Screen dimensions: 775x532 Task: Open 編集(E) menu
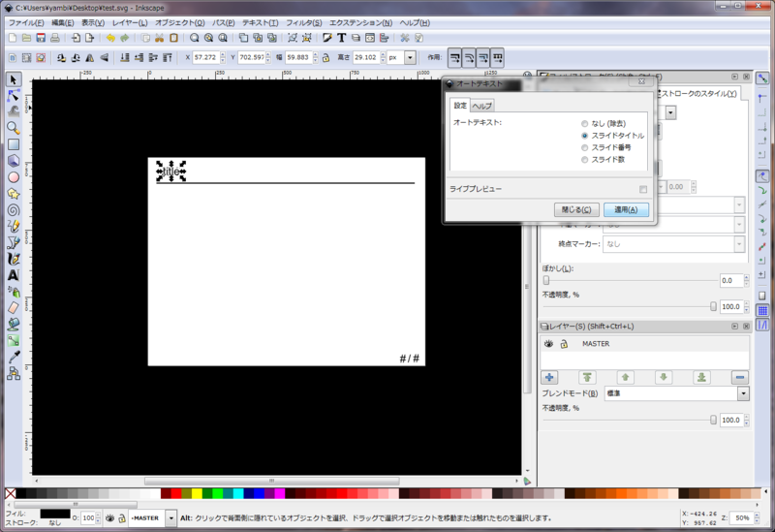[63, 22]
